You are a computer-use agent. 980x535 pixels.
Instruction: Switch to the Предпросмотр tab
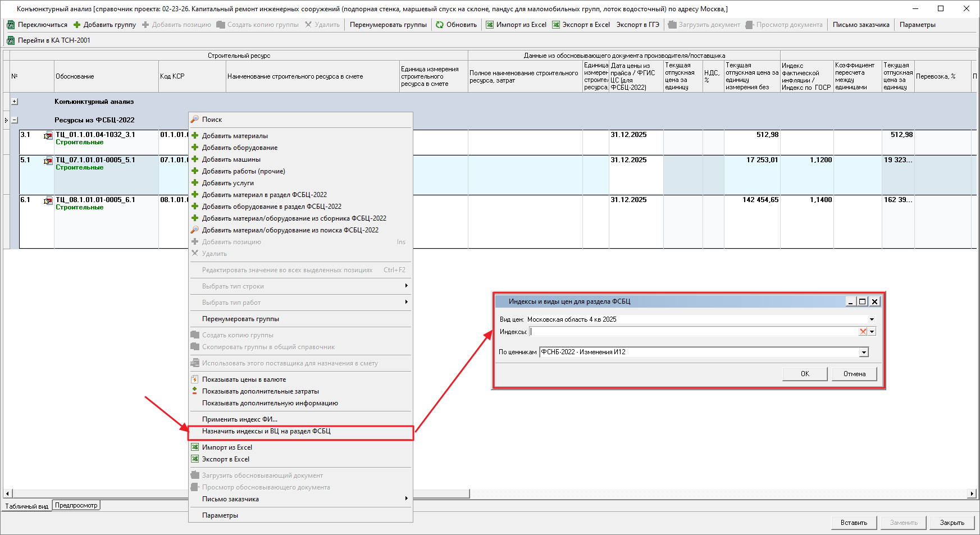click(76, 505)
